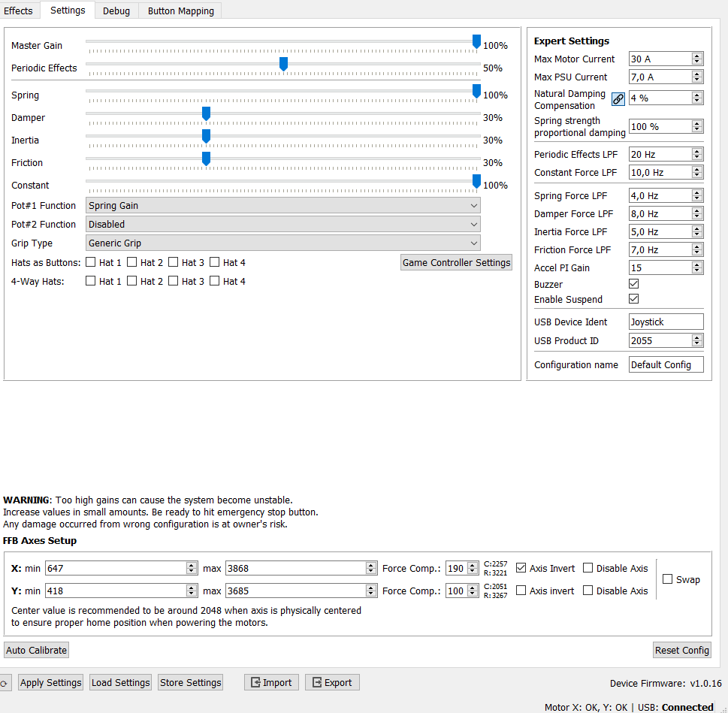The width and height of the screenshot is (728, 713).
Task: Check Hat 4 in 4-Way Hats row
Action: tap(215, 281)
